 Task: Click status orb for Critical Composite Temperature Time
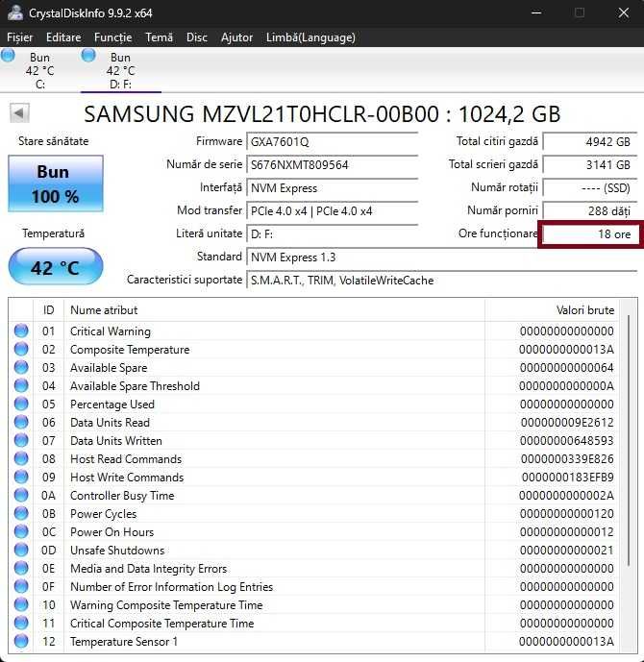[x=21, y=623]
